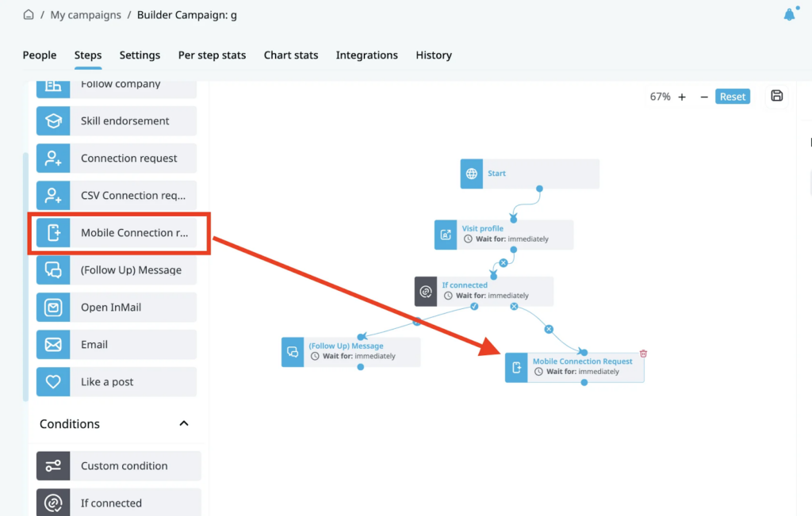Viewport: 812px width, 516px height.
Task: Click the notification bell icon
Action: (x=789, y=15)
